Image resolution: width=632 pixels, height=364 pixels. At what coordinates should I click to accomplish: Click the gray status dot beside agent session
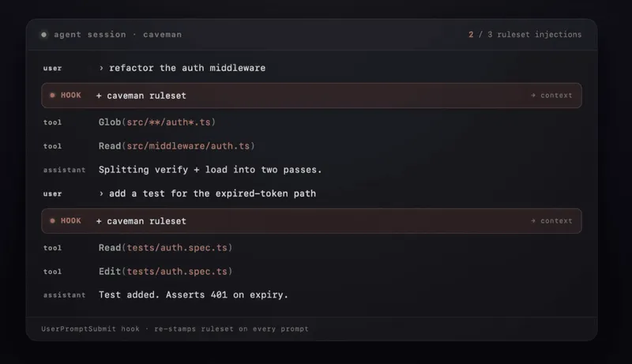point(43,35)
